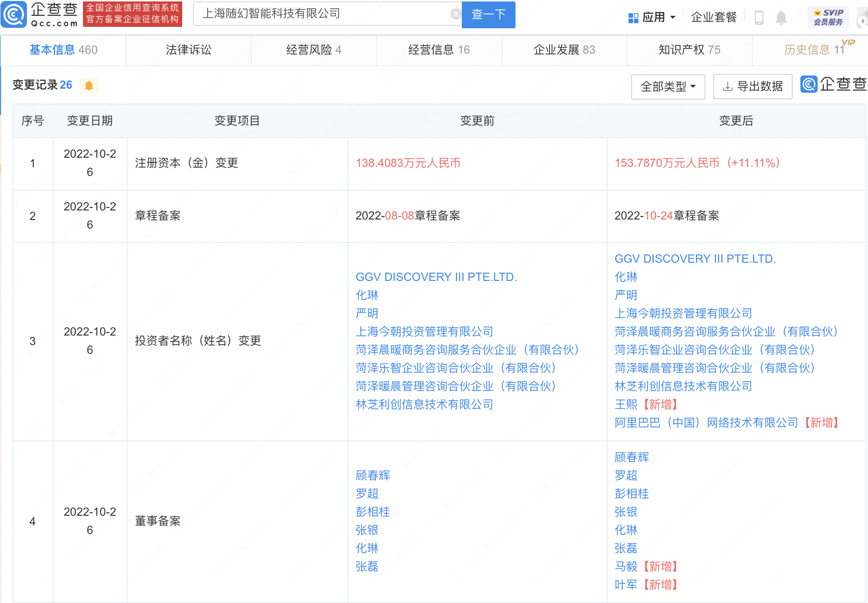Click the 查一下 search button
Image resolution: width=868 pixels, height=603 pixels.
488,15
